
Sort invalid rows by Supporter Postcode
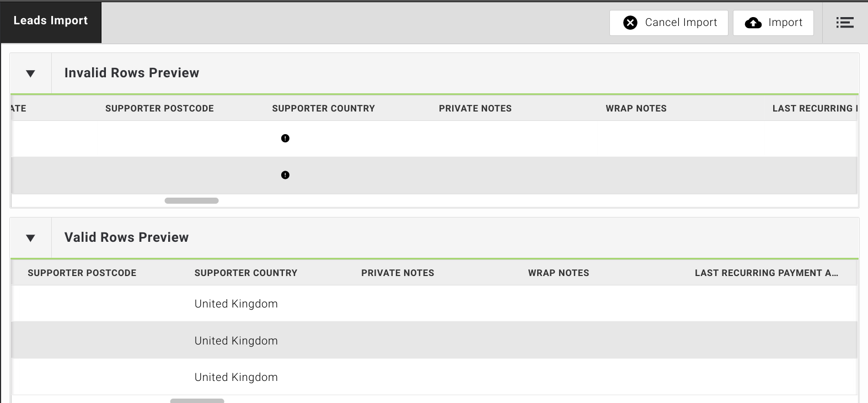pos(159,109)
